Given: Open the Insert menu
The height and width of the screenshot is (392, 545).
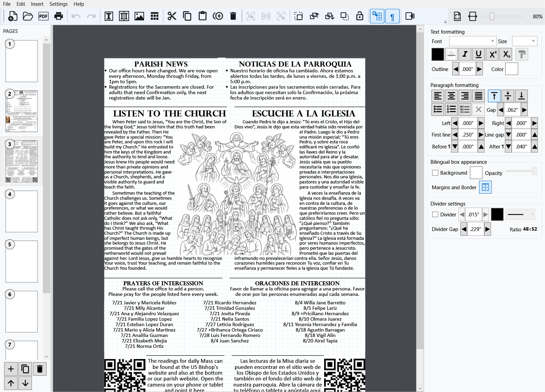Looking at the screenshot, I should (37, 4).
